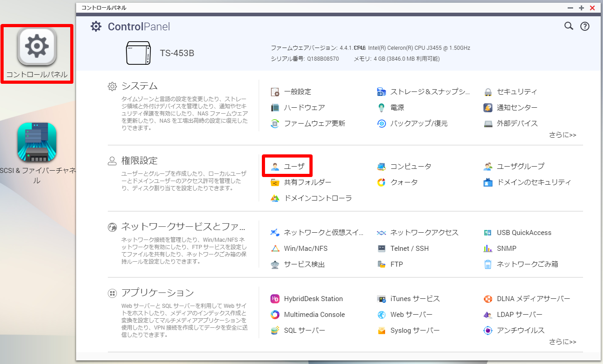The width and height of the screenshot is (603, 364).
Task: Click the ネットワークアクセス icon
Action: click(x=381, y=233)
